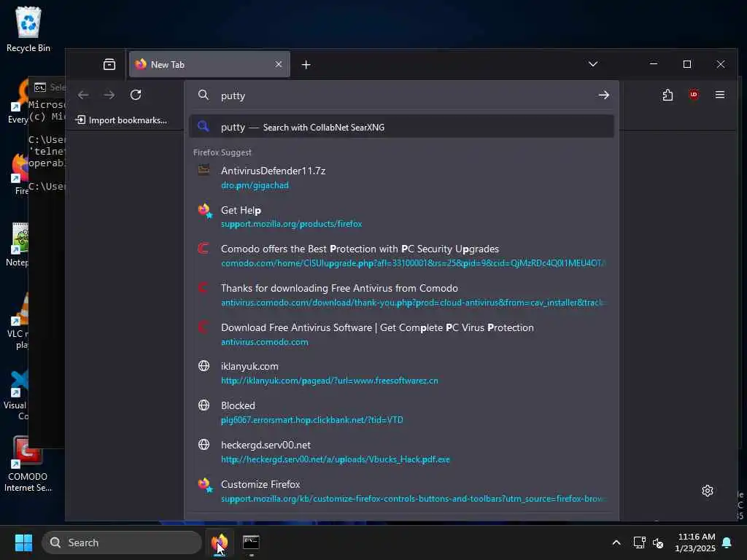Select Comodo Best Protection PC Security suggestion

402,256
